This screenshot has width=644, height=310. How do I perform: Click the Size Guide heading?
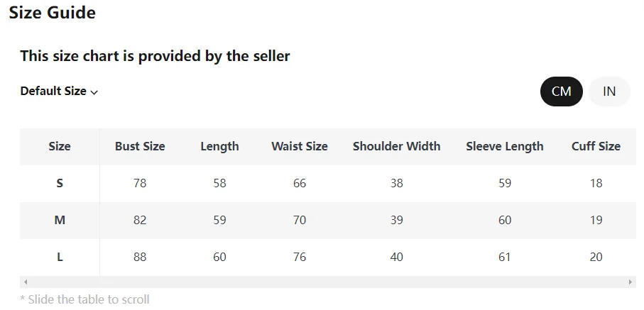(x=52, y=13)
